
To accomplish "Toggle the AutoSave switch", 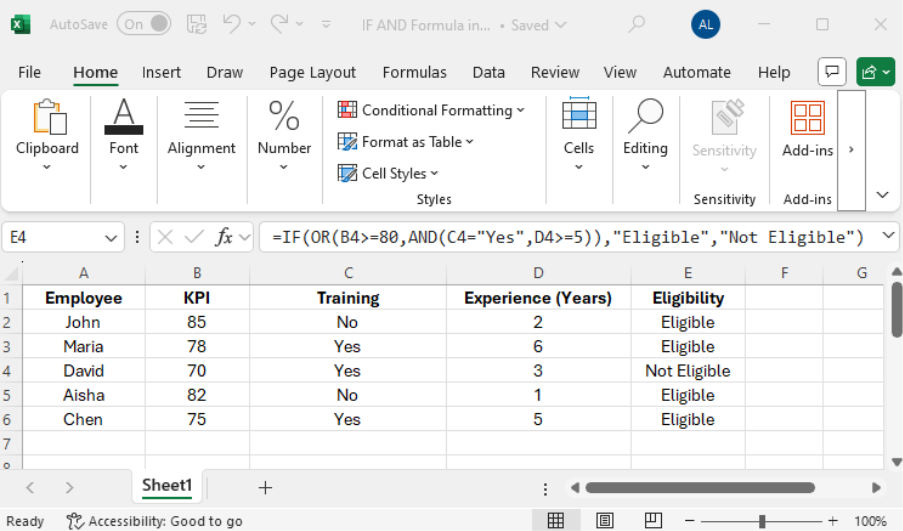I will coord(144,24).
